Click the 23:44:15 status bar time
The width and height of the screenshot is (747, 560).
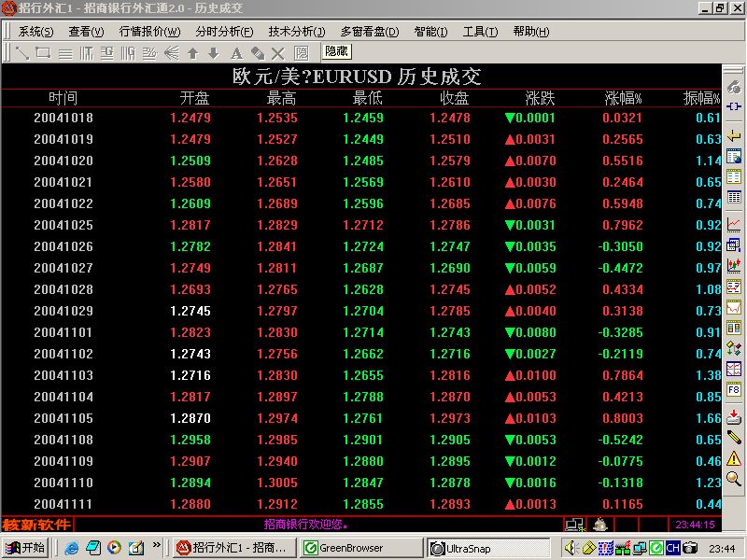695,525
